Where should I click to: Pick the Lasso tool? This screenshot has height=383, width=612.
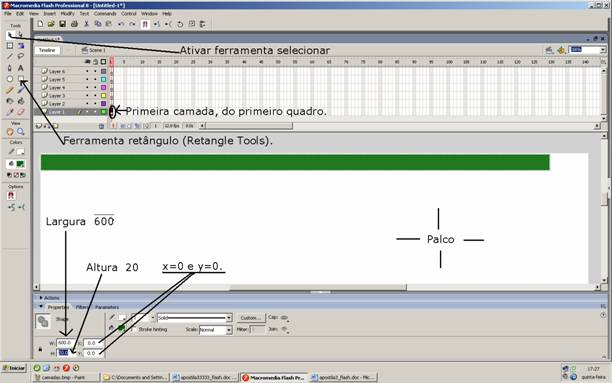[21, 57]
